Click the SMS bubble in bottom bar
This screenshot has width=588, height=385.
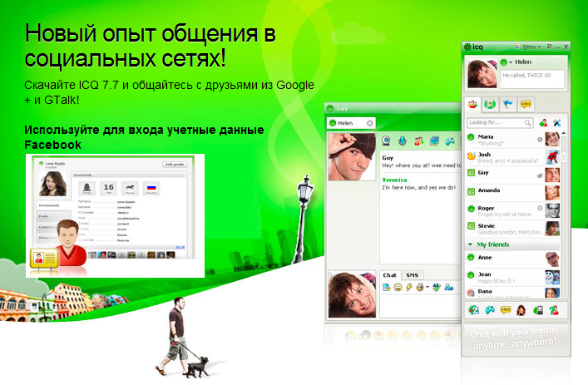click(506, 309)
